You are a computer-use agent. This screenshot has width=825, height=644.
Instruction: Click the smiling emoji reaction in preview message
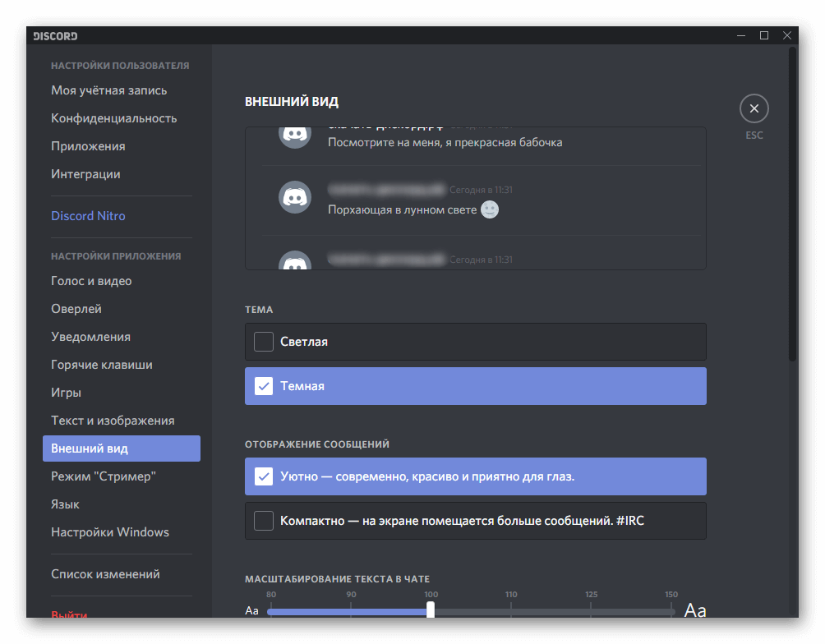coord(490,210)
